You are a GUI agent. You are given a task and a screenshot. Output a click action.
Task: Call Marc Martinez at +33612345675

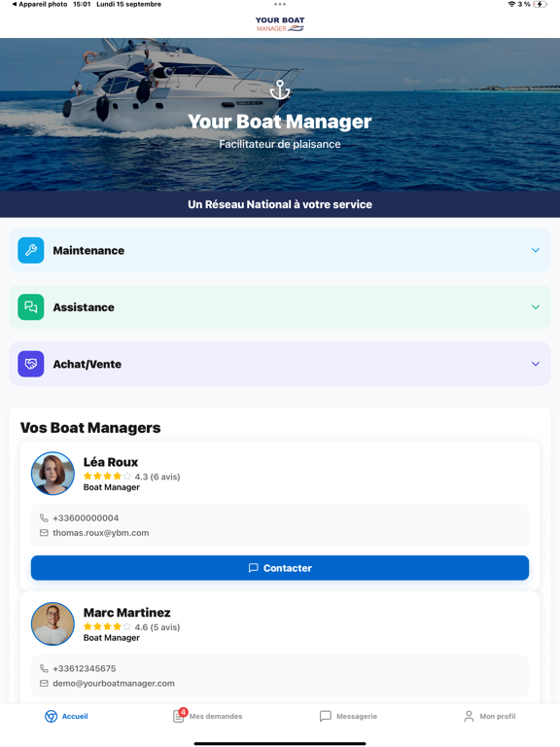pyautogui.click(x=85, y=668)
